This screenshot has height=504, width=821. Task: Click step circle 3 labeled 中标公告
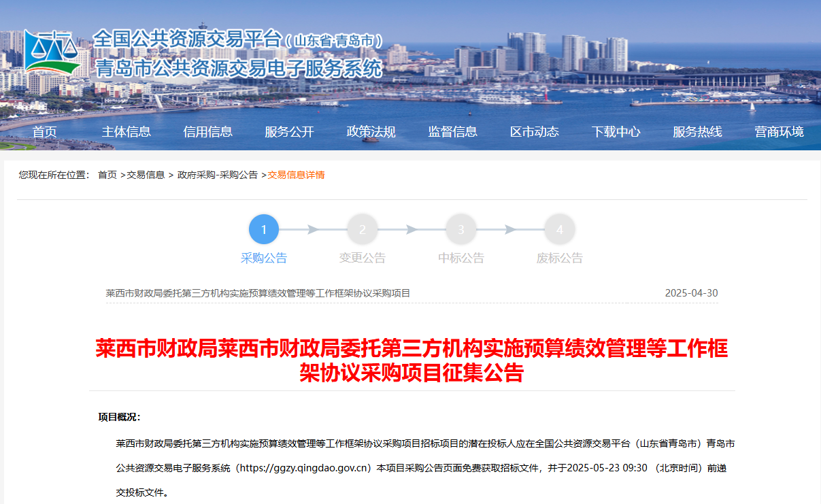pyautogui.click(x=461, y=229)
